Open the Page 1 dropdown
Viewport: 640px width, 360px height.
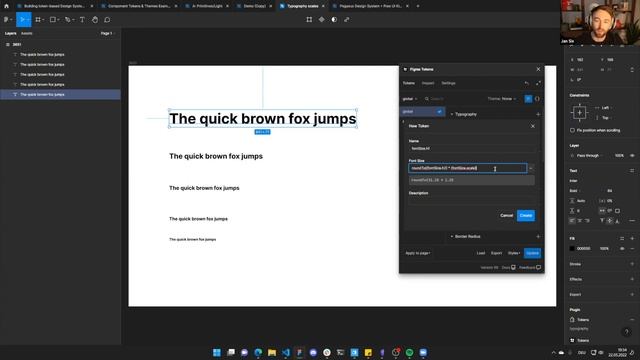(x=107, y=33)
